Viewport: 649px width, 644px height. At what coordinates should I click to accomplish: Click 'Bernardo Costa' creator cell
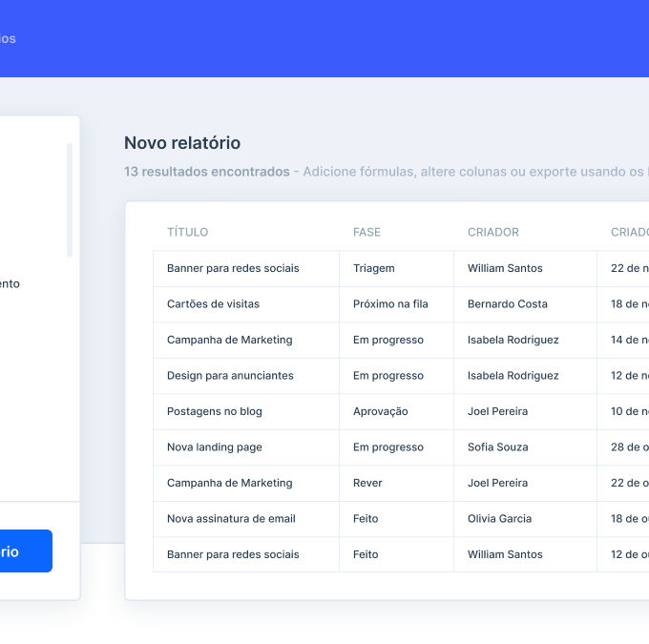(x=525, y=304)
